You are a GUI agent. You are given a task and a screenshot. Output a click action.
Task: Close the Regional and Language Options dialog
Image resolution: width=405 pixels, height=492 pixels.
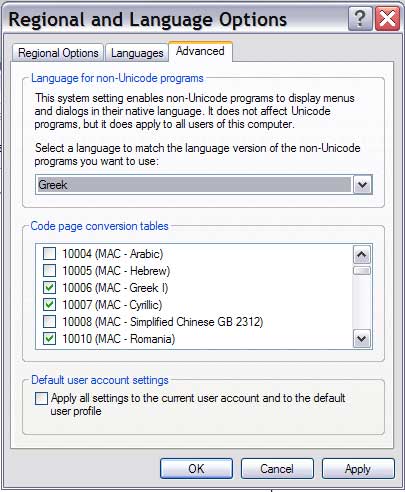coord(387,19)
